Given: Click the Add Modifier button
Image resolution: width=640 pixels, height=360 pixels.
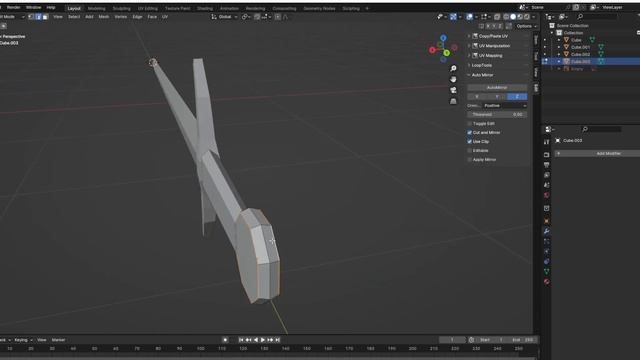Looking at the screenshot, I should pyautogui.click(x=598, y=153).
